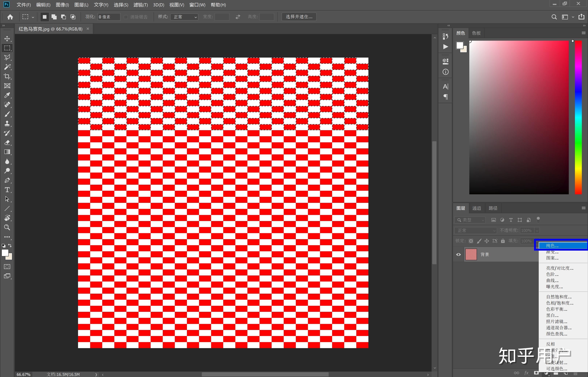
Task: Select the Line tool
Action: pyautogui.click(x=7, y=209)
